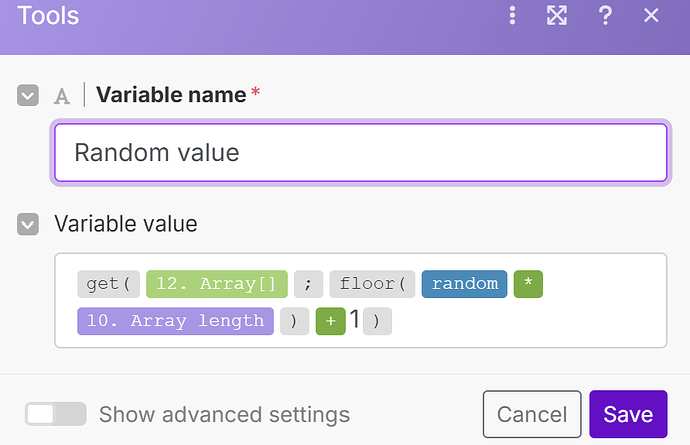The image size is (690, 445).
Task: Click the final closing parenthesis token
Action: (x=378, y=321)
